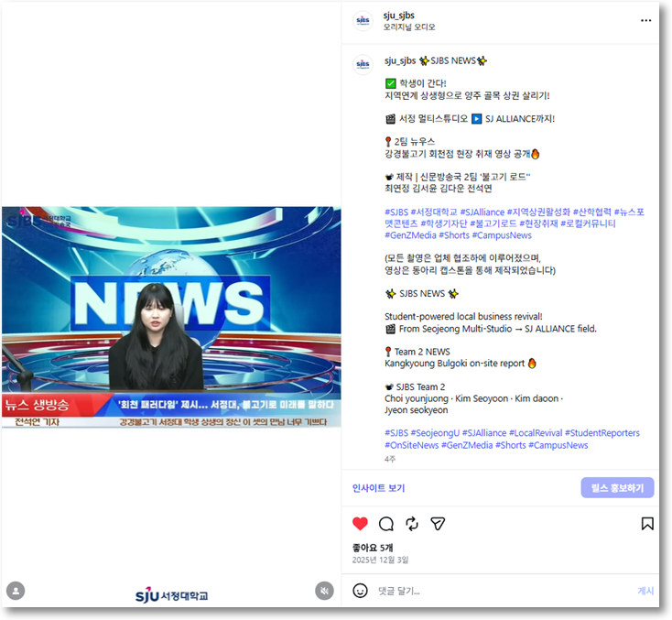Open the 좋아요 5개 likes list
The width and height of the screenshot is (672, 620).
point(373,548)
